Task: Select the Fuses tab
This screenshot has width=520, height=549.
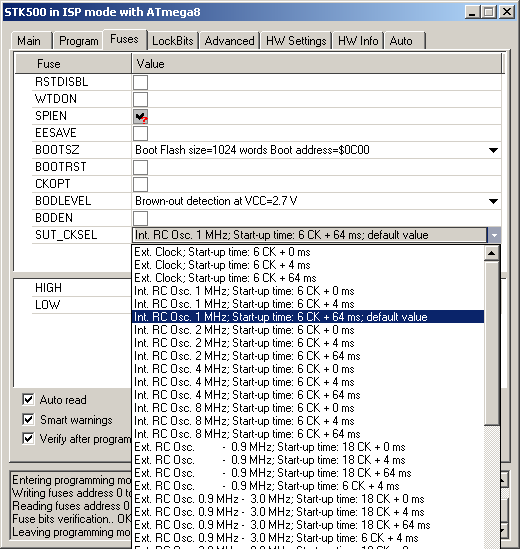Action: [x=124, y=39]
